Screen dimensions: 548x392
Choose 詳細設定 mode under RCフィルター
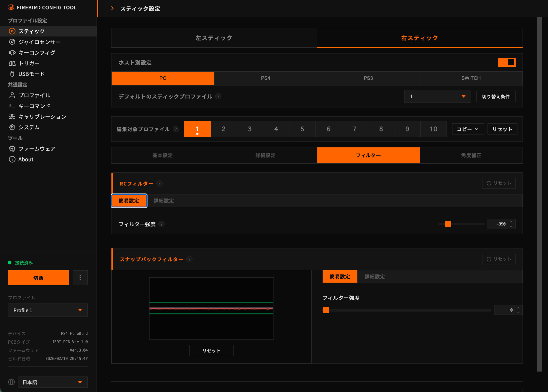[x=164, y=201]
